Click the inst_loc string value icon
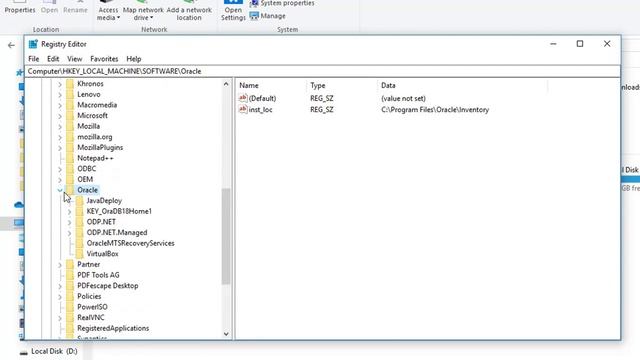 coord(243,109)
